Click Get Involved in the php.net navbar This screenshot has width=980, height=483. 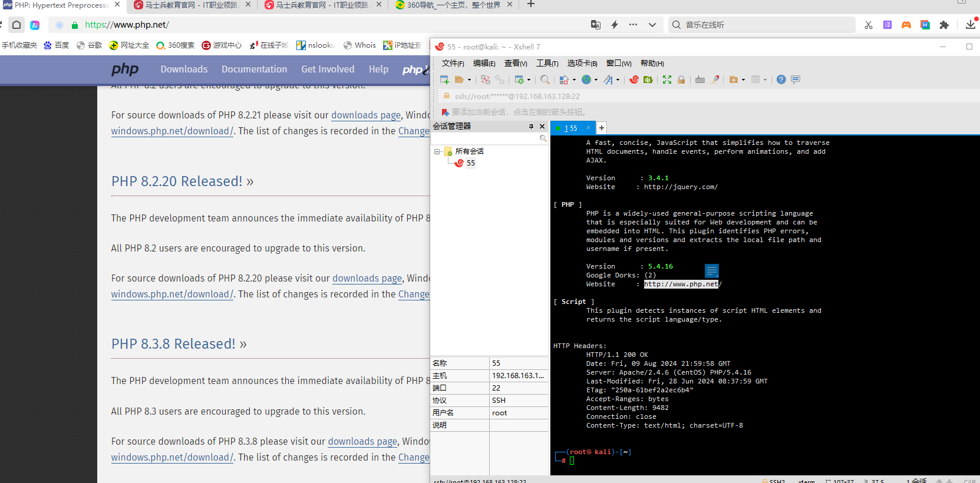[328, 70]
